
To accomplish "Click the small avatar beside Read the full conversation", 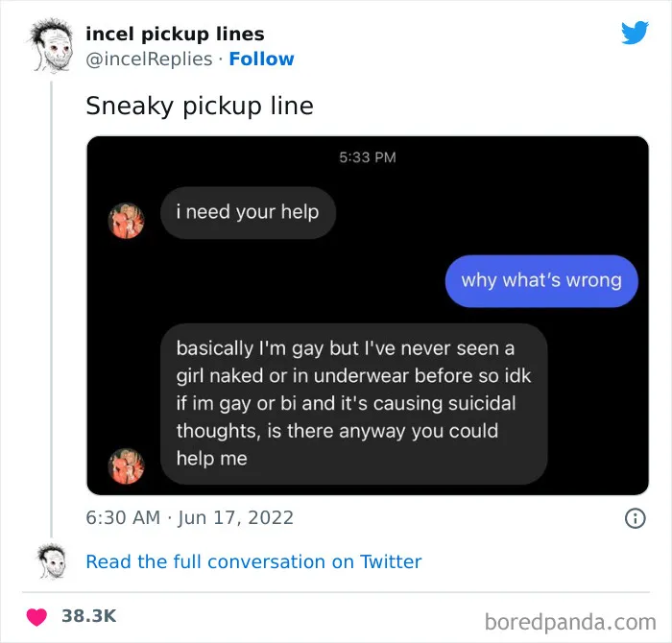I will pyautogui.click(x=52, y=561).
